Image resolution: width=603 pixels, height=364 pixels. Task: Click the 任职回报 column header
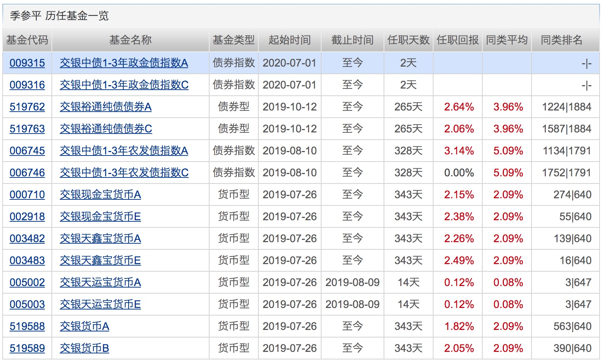(x=458, y=40)
